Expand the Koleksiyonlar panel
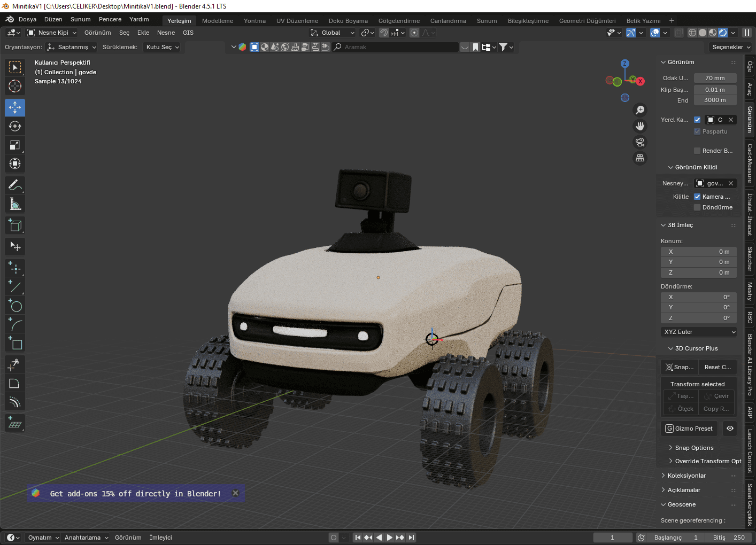The width and height of the screenshot is (756, 545). pos(686,476)
